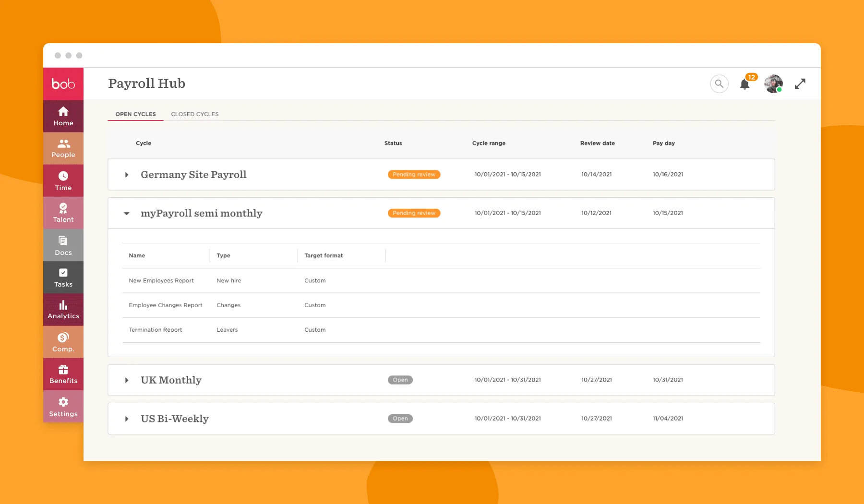Click the Leavers type cell
864x504 pixels.
(227, 330)
